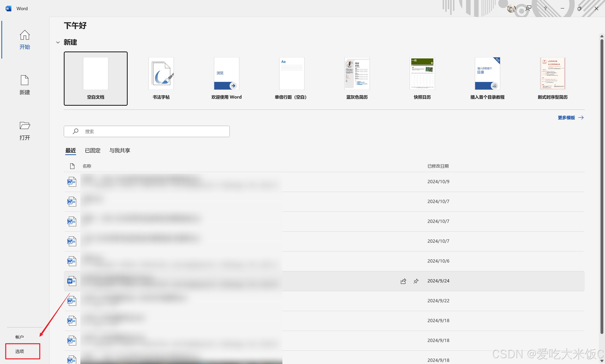Open 选项 at bottom of sidebar
Viewport: 605px width, 364px height.
point(20,351)
